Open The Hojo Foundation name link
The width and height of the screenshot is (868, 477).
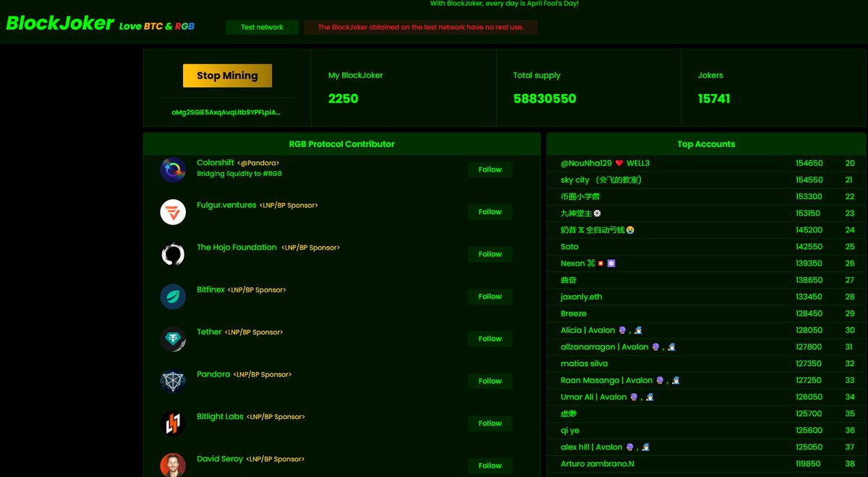click(x=237, y=247)
